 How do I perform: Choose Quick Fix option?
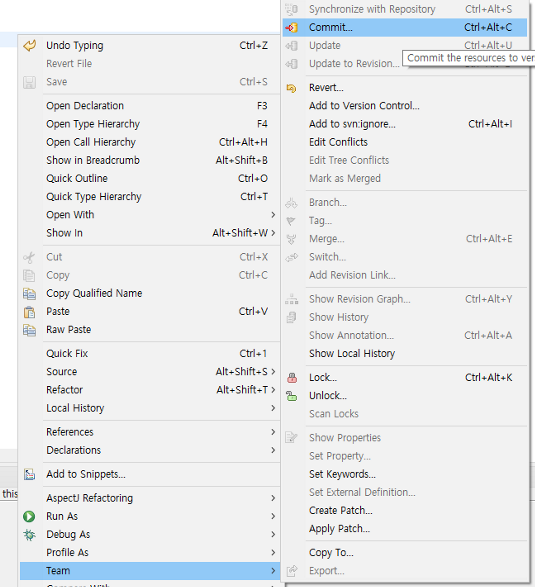pyautogui.click(x=150, y=354)
